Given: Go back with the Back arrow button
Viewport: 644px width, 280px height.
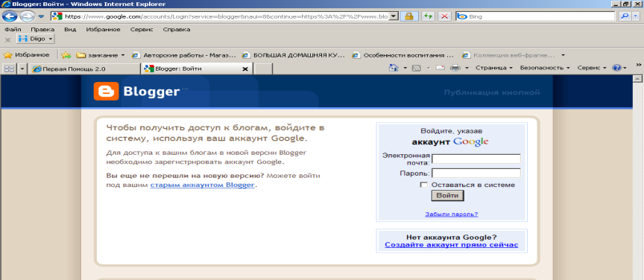Looking at the screenshot, I should point(10,16).
